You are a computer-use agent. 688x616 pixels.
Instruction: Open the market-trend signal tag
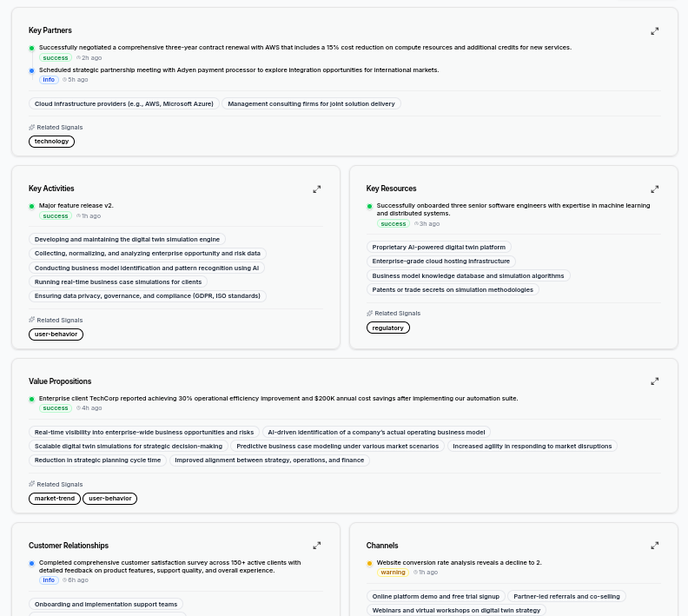point(55,499)
